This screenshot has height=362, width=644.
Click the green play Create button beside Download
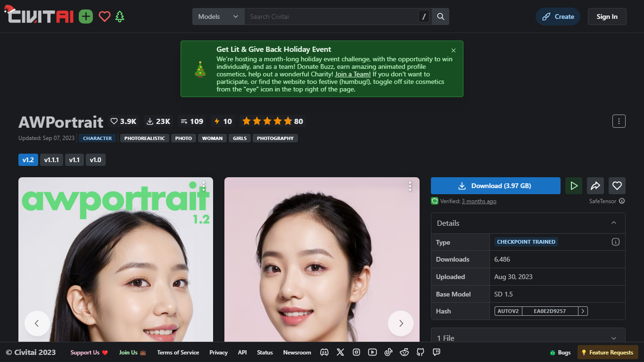coord(574,186)
